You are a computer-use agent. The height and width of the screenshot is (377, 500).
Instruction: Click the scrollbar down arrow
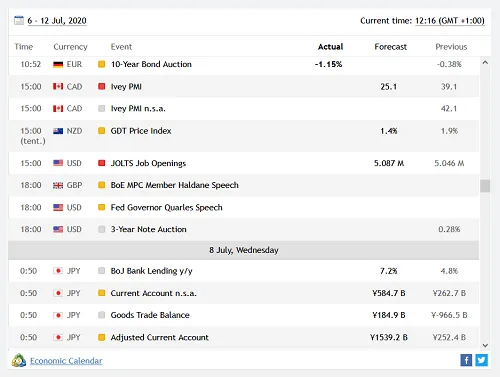tap(485, 345)
